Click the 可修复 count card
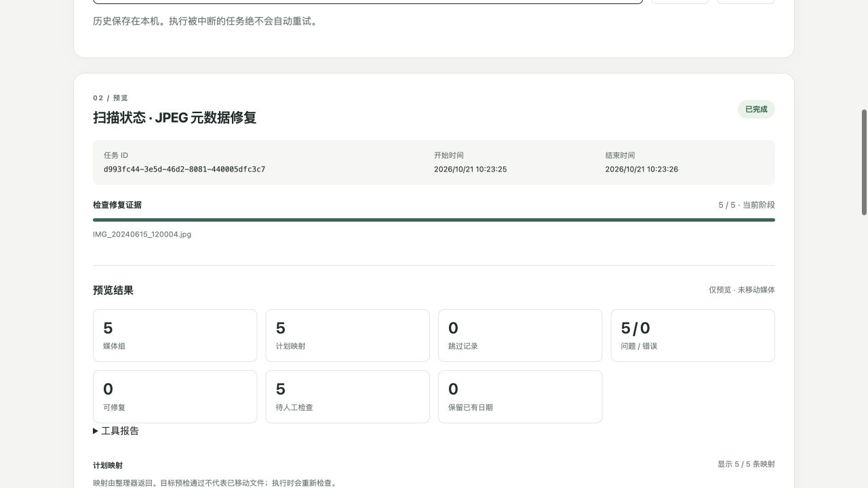Image resolution: width=868 pixels, height=488 pixels. coord(175,396)
